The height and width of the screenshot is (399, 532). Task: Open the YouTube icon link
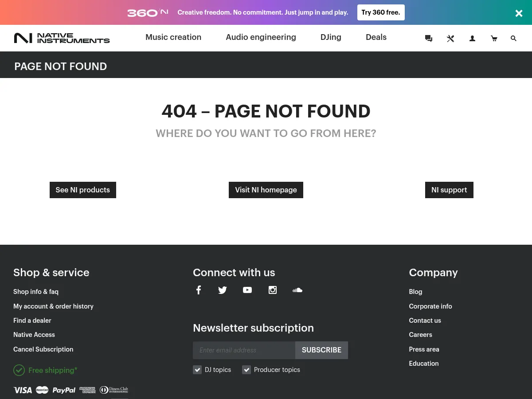[x=247, y=290]
